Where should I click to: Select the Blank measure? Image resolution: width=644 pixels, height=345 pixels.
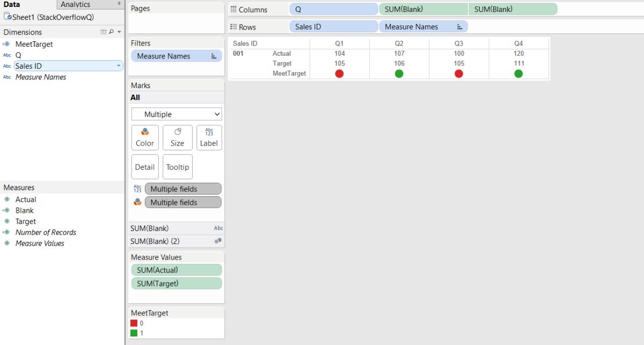click(x=24, y=211)
